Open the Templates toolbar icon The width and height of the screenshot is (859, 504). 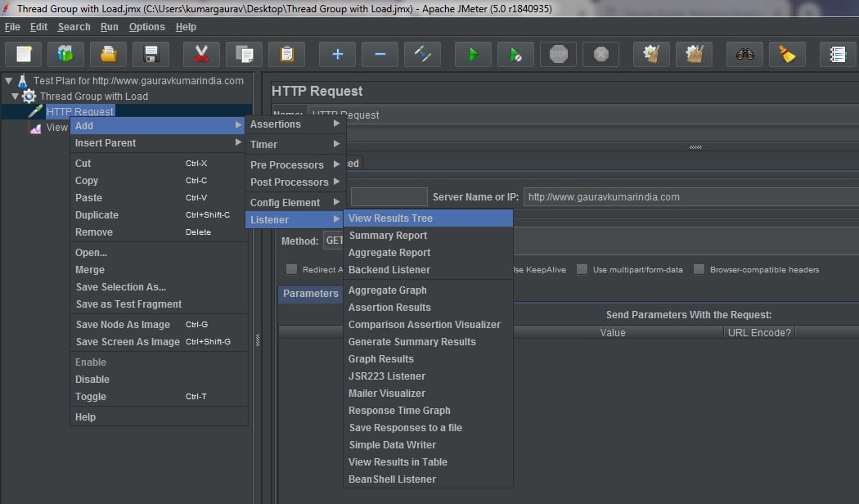pos(65,55)
